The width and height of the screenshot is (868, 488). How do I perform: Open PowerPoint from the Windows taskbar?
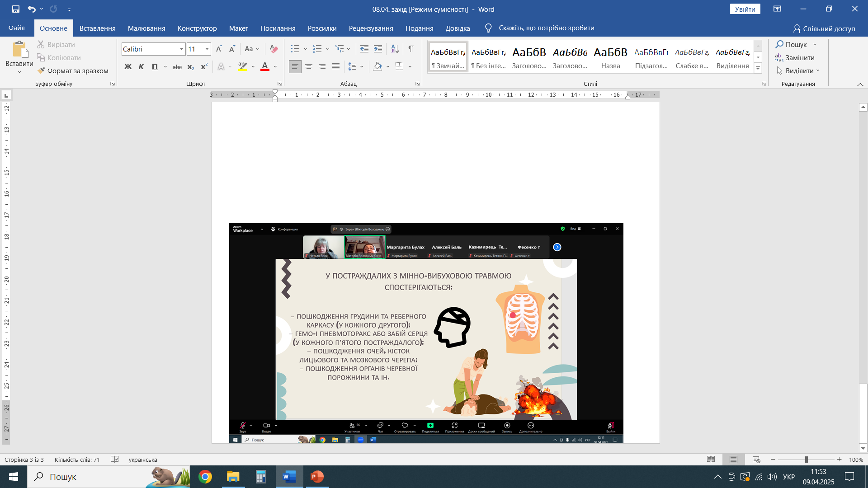[x=317, y=477]
